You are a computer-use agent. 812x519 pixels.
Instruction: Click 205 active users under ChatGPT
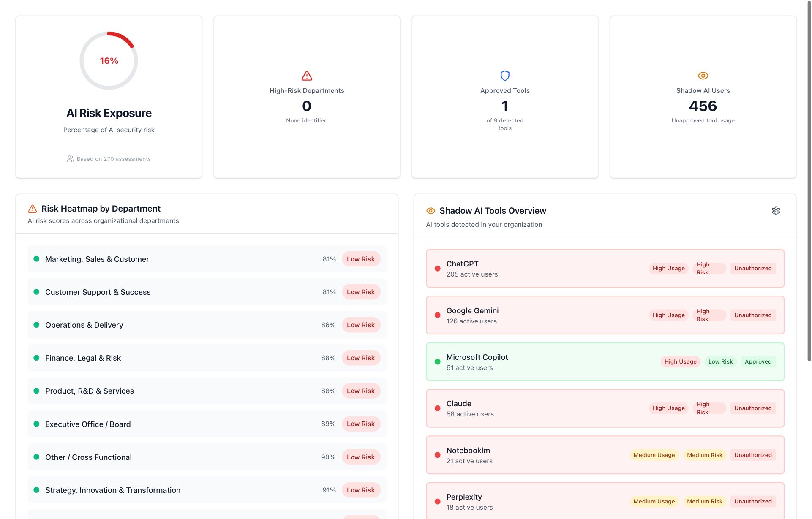[472, 274]
